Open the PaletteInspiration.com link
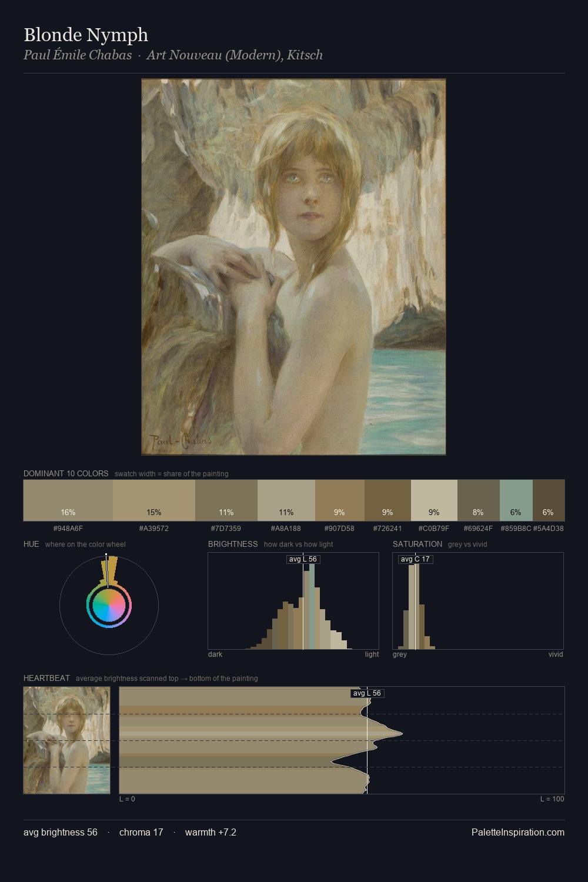This screenshot has height=882, width=588. [518, 833]
